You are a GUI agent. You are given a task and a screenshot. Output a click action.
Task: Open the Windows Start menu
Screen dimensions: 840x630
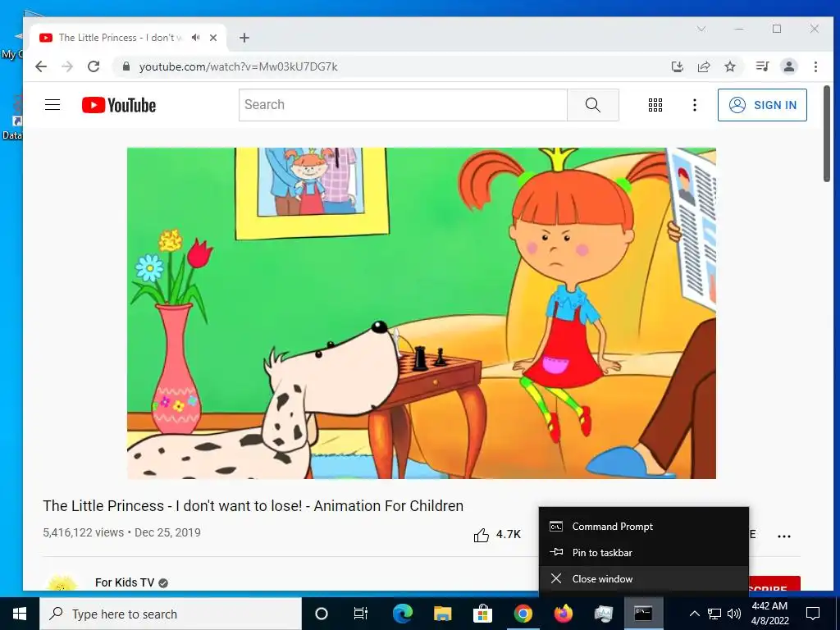click(x=20, y=614)
